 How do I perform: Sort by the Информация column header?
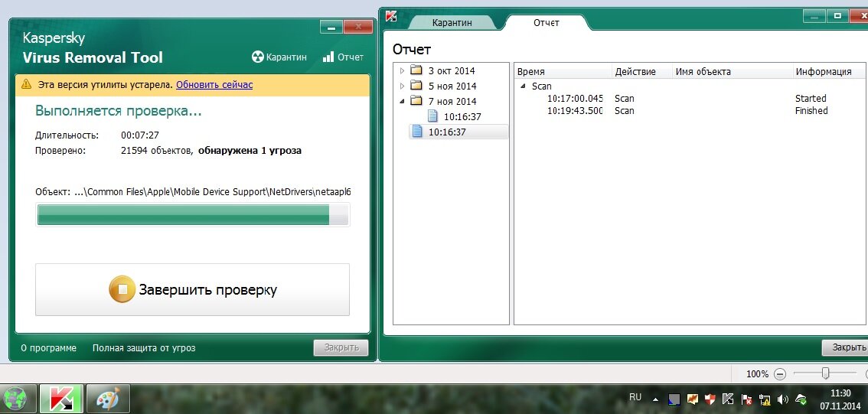tap(830, 71)
